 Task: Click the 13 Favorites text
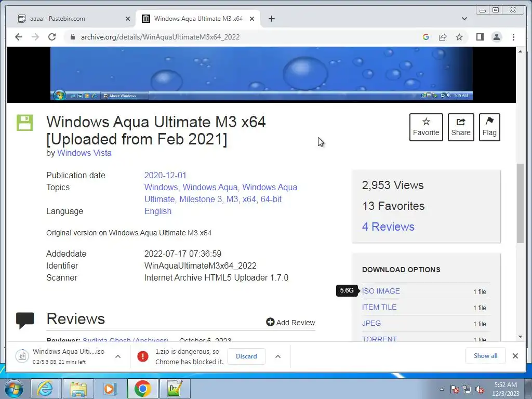pyautogui.click(x=393, y=206)
